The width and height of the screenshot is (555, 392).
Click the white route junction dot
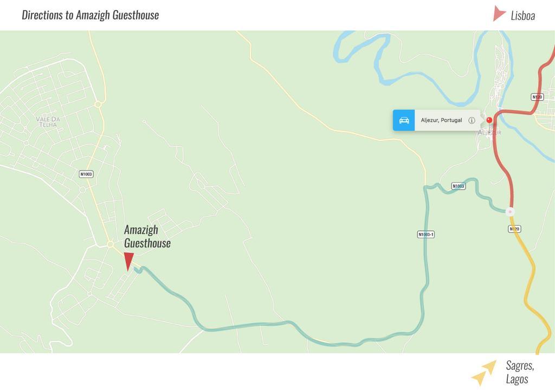point(509,212)
